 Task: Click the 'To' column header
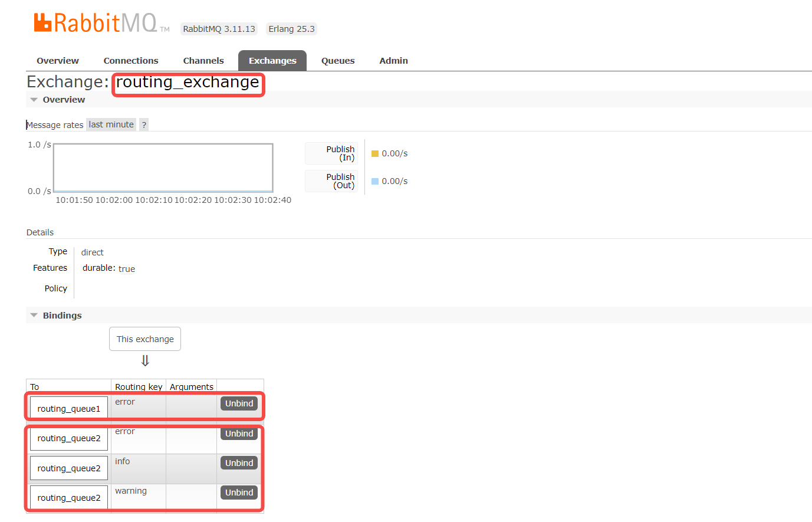35,387
